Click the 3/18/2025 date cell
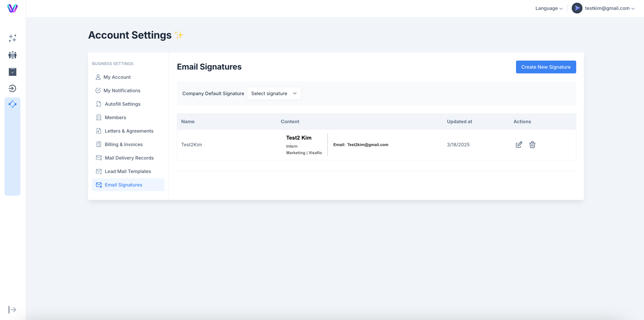 (458, 145)
